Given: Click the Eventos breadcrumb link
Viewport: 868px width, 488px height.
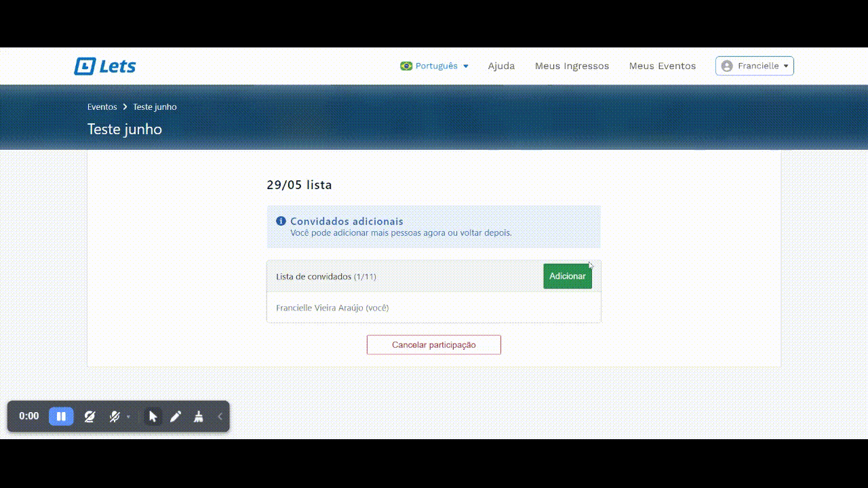Looking at the screenshot, I should [x=102, y=107].
